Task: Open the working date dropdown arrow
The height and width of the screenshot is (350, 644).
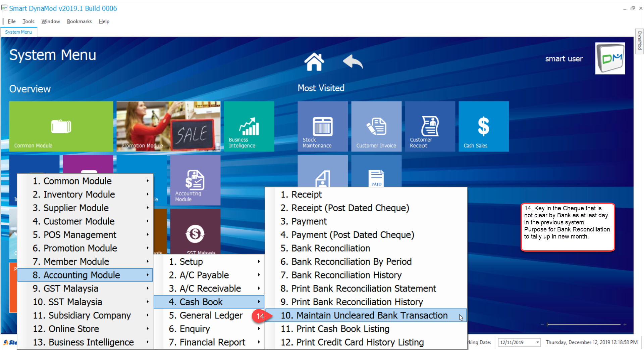Action: pyautogui.click(x=538, y=342)
